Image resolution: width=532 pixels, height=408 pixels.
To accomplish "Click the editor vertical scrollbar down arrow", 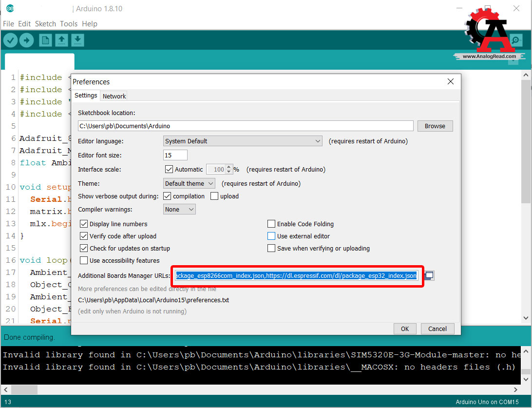I will click(526, 318).
